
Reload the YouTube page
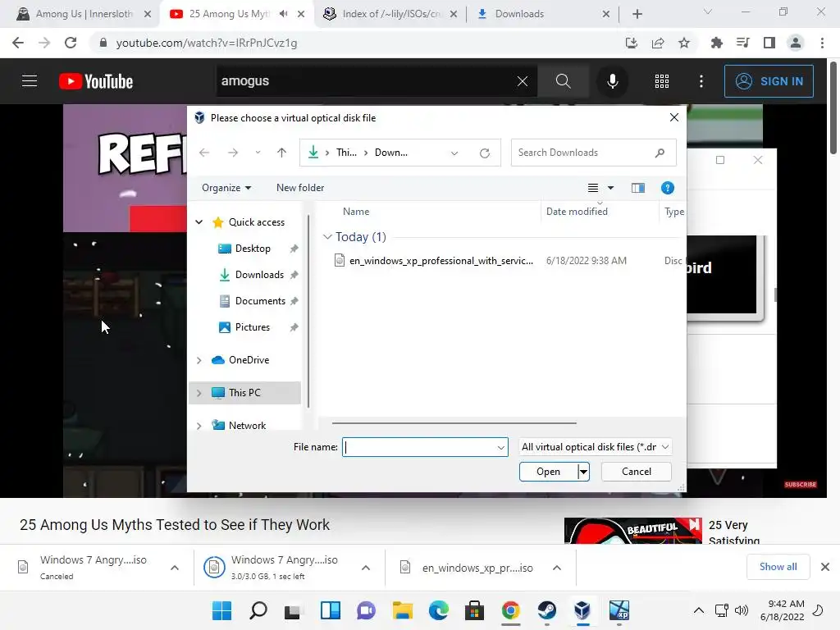click(71, 43)
